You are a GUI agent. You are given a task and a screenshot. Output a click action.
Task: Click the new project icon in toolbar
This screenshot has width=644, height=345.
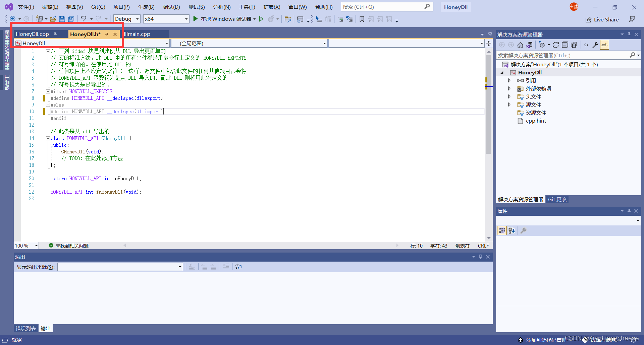(x=40, y=19)
